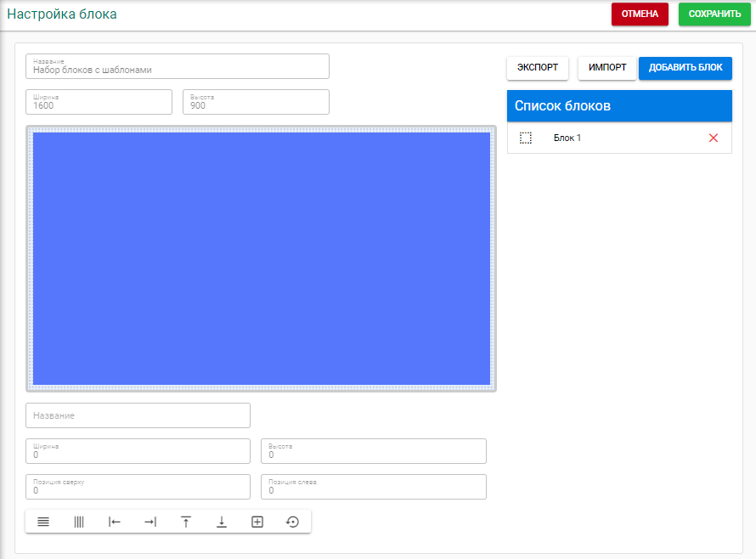Open ЭКСПОРТ to export blocks

click(x=538, y=68)
